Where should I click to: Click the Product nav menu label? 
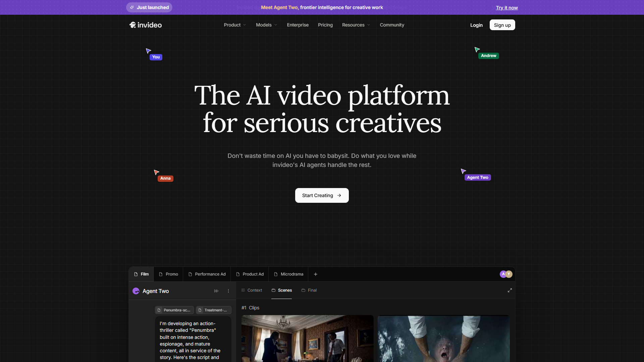[x=232, y=25]
